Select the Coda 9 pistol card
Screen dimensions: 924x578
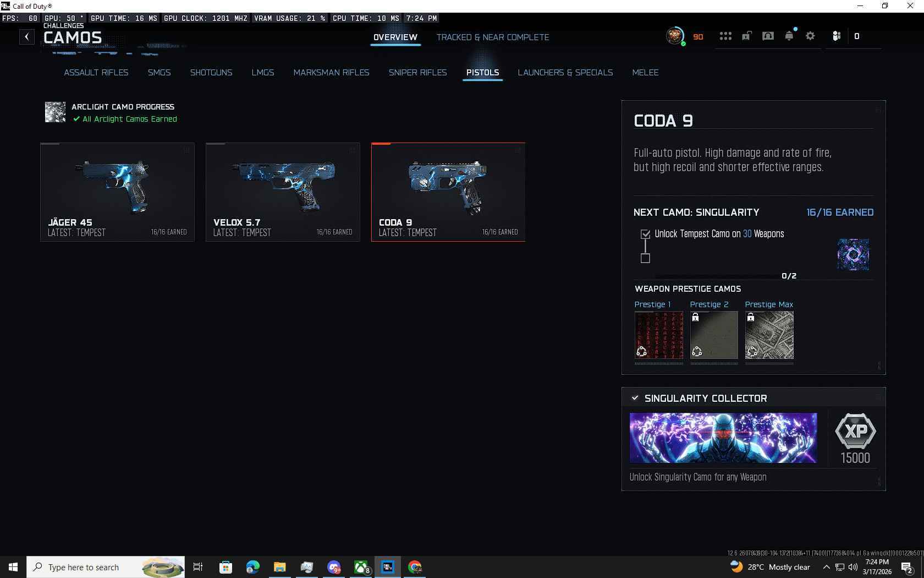pos(448,192)
